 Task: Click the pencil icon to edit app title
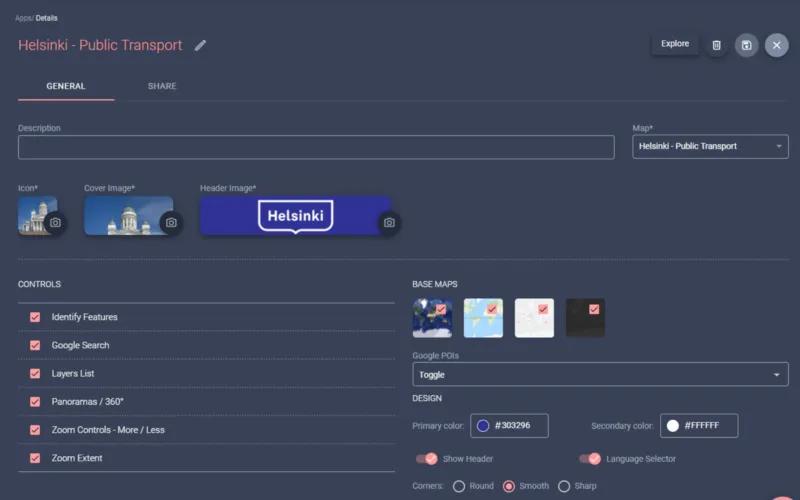(201, 45)
